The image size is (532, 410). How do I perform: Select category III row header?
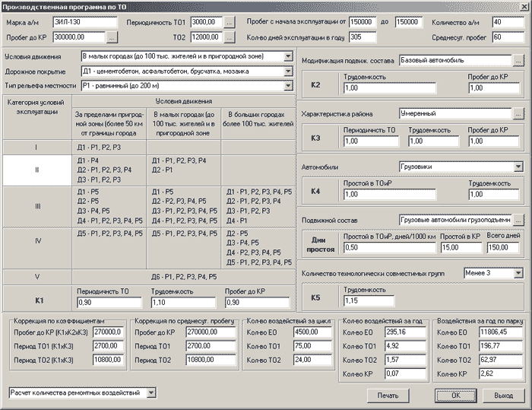click(37, 207)
